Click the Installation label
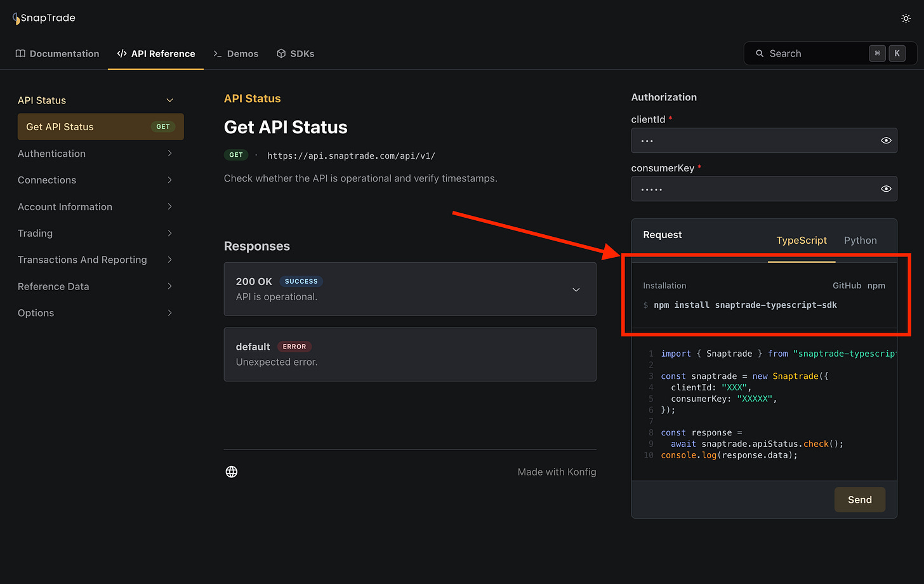This screenshot has width=924, height=584. 664,286
